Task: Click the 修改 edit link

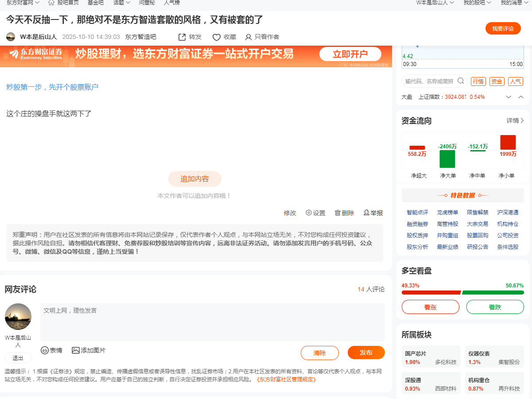Action: point(290,213)
